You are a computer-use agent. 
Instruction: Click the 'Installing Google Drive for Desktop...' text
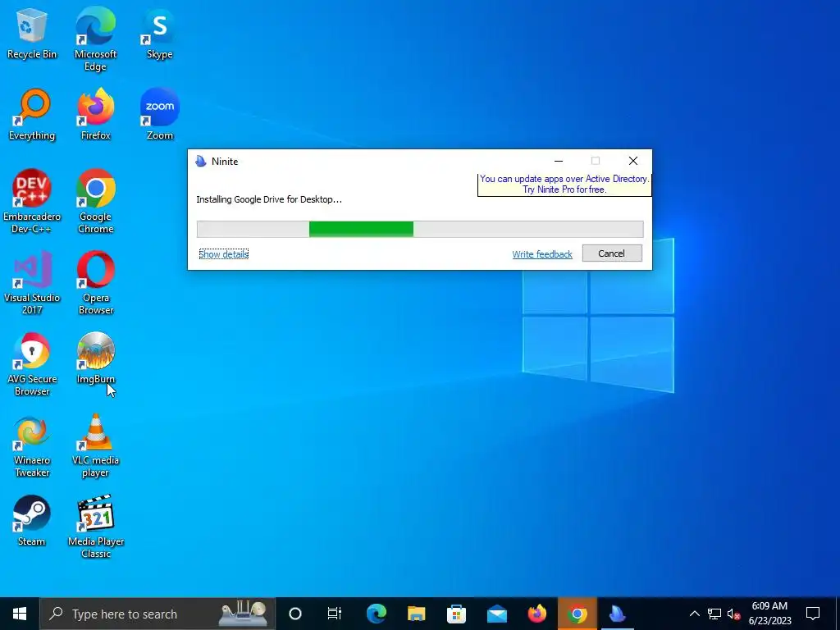[269, 199]
